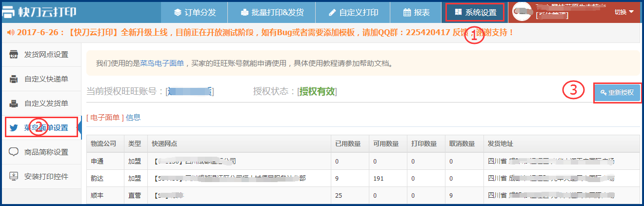Click the 顺丰 row shipping address
The height and width of the screenshot is (206, 644).
coord(552,195)
